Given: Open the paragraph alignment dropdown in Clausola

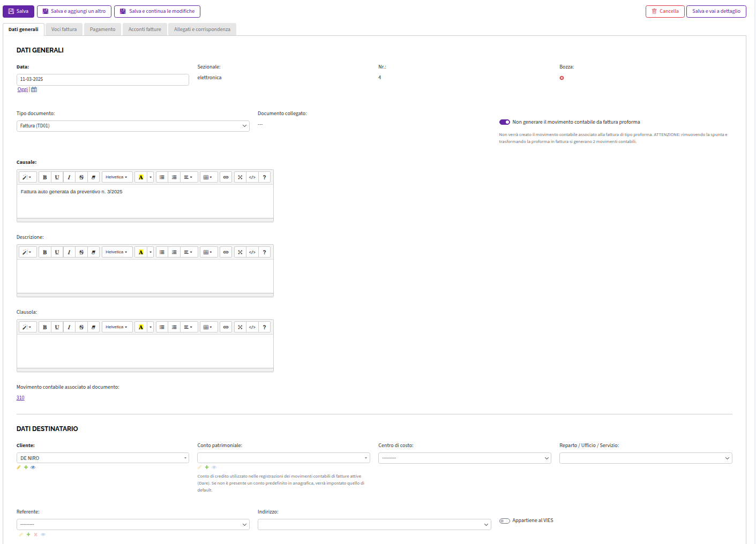Looking at the screenshot, I should (189, 327).
